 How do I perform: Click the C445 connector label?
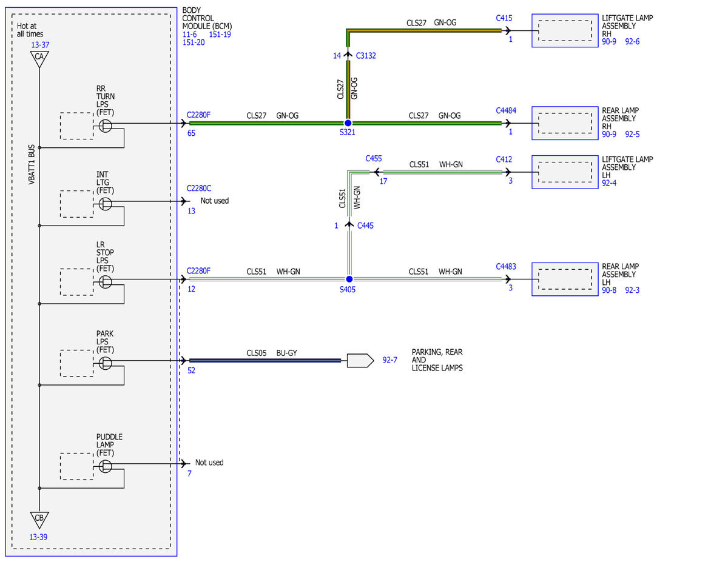pyautogui.click(x=366, y=226)
